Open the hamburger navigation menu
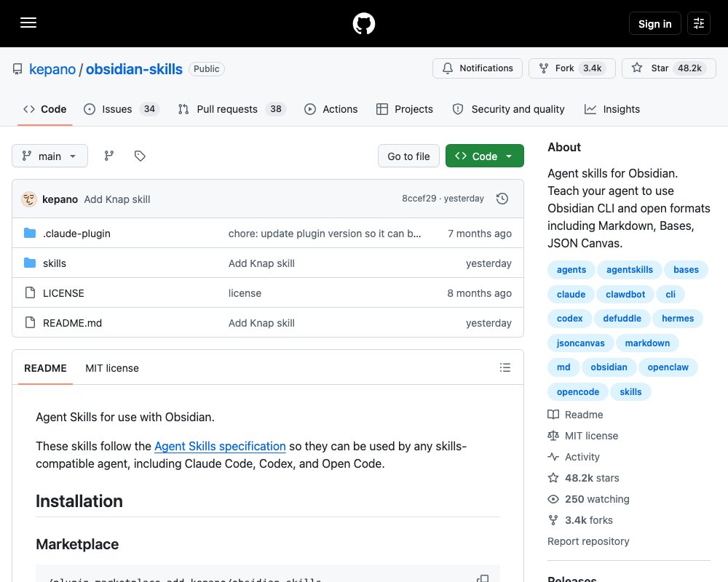The height and width of the screenshot is (582, 728). [28, 23]
